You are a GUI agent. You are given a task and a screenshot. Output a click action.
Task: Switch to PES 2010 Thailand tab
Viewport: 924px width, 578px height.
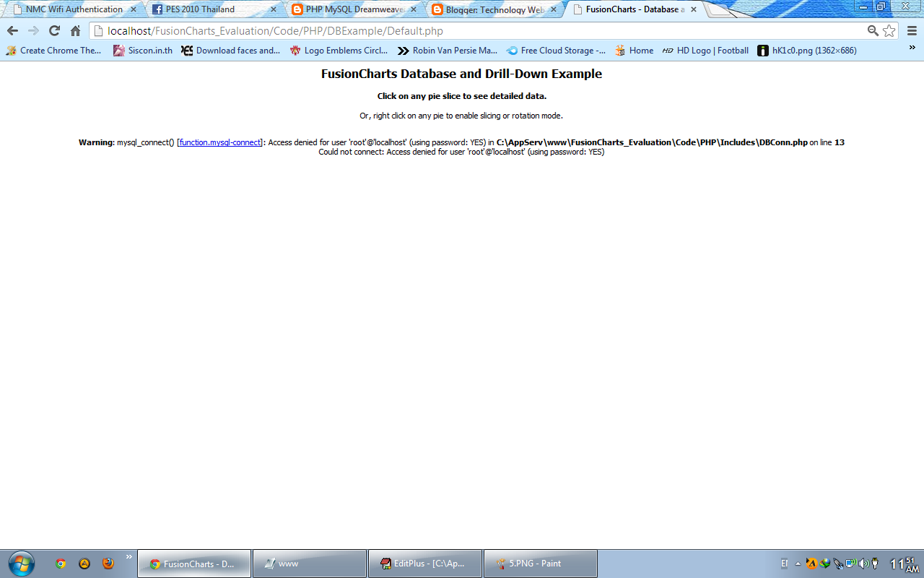[x=214, y=9]
